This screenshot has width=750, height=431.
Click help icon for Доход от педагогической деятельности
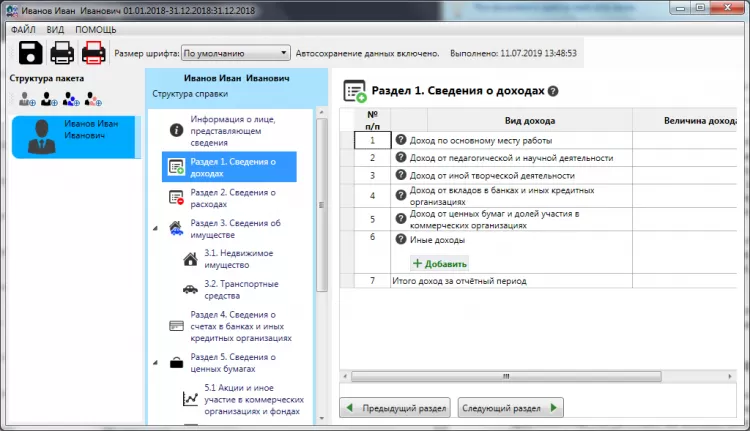click(401, 157)
